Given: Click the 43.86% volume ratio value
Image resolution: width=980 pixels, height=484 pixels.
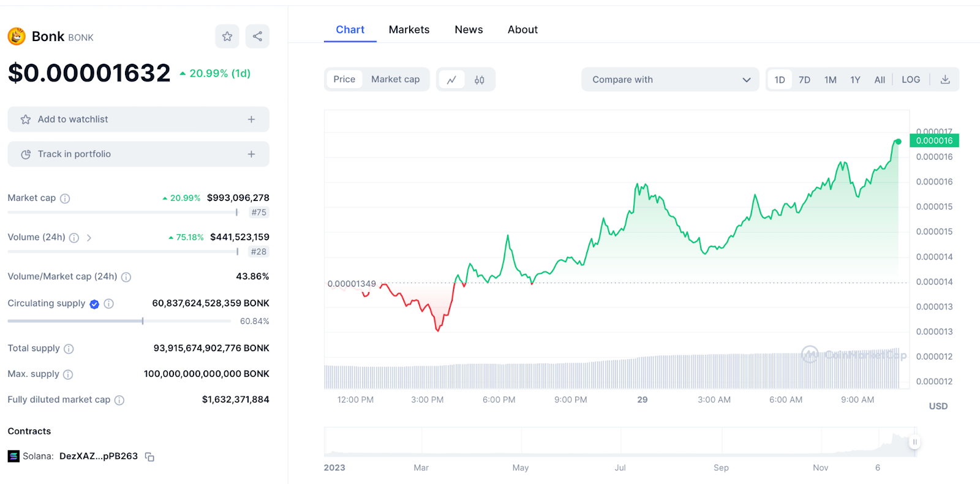Looking at the screenshot, I should point(252,276).
